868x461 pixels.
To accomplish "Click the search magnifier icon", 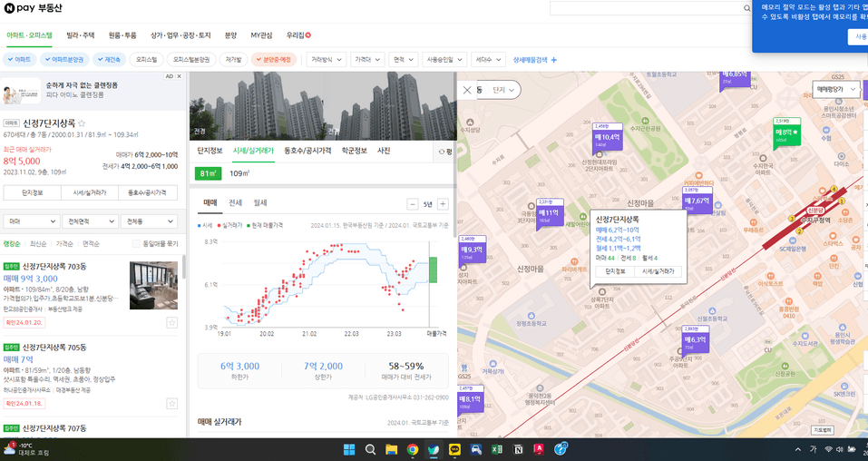I will (x=746, y=8).
